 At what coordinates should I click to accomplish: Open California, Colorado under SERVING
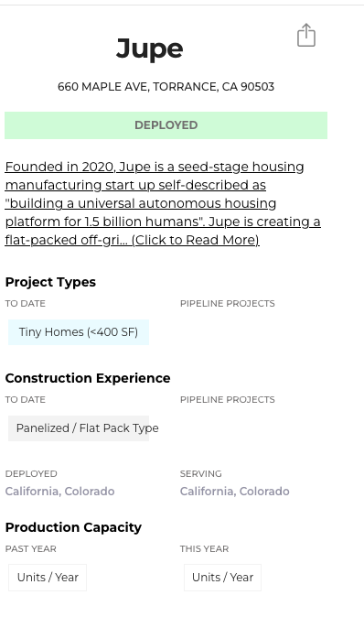click(235, 491)
